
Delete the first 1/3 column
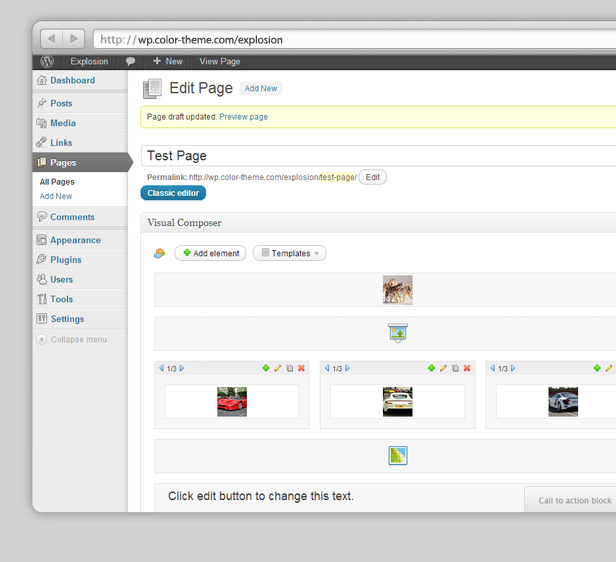pos(301,368)
